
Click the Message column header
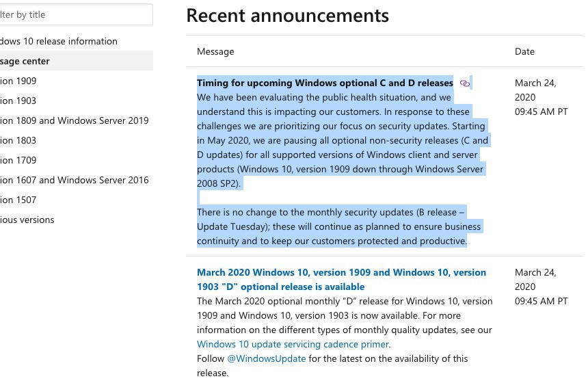click(x=215, y=51)
